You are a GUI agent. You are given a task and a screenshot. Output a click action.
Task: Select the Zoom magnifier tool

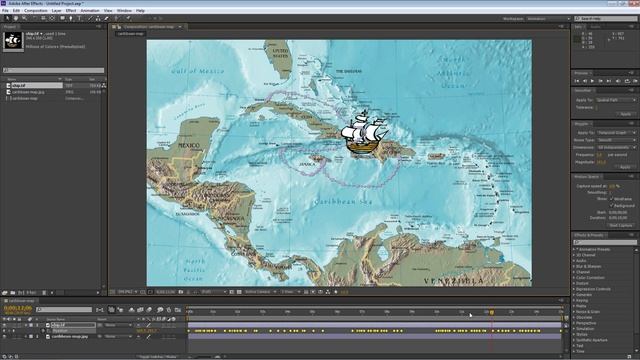24,18
